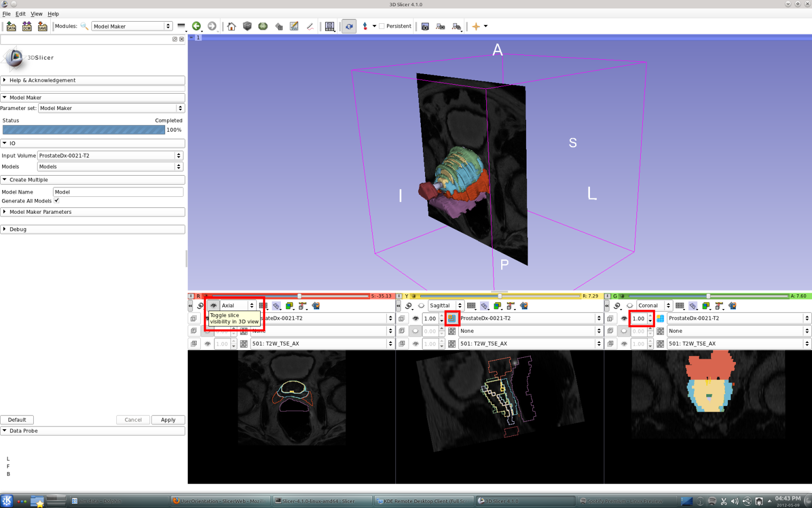Viewport: 812px width, 508px height.
Task: Toggle Coronal label layer eye icon
Action: click(624, 318)
